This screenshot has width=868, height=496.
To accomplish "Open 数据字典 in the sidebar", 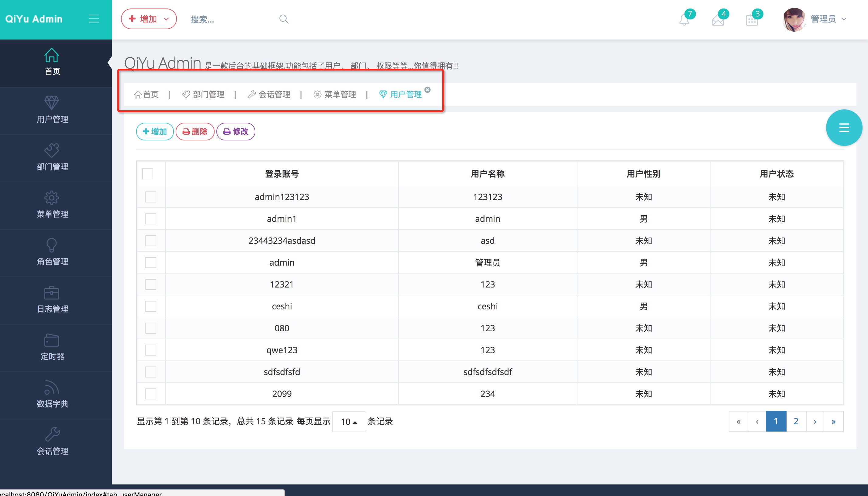I will 52,394.
